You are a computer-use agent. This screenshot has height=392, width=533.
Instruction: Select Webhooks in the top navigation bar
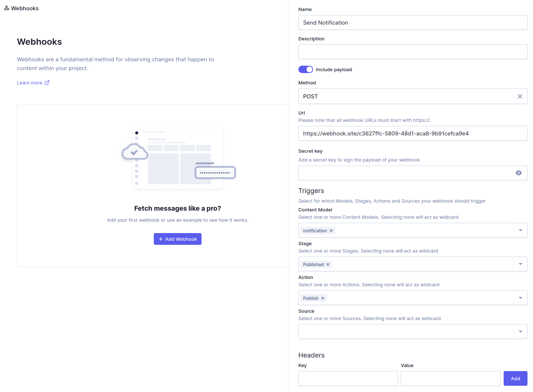click(x=25, y=8)
